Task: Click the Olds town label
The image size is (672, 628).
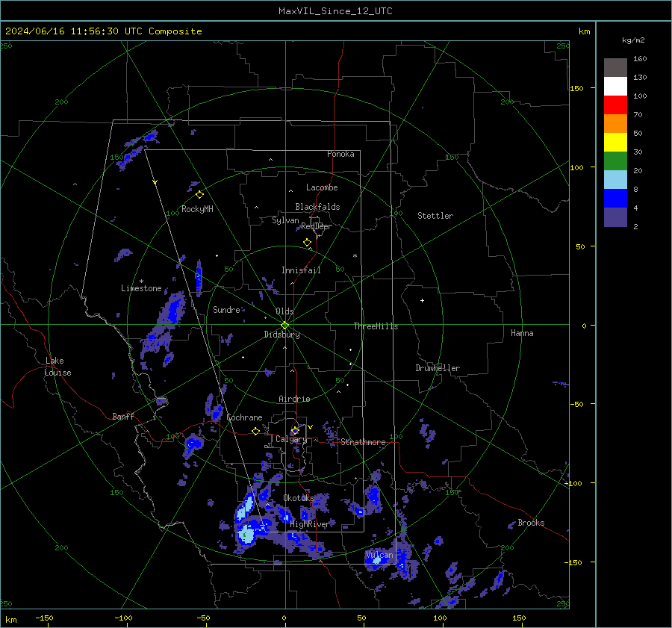Action: [284, 311]
